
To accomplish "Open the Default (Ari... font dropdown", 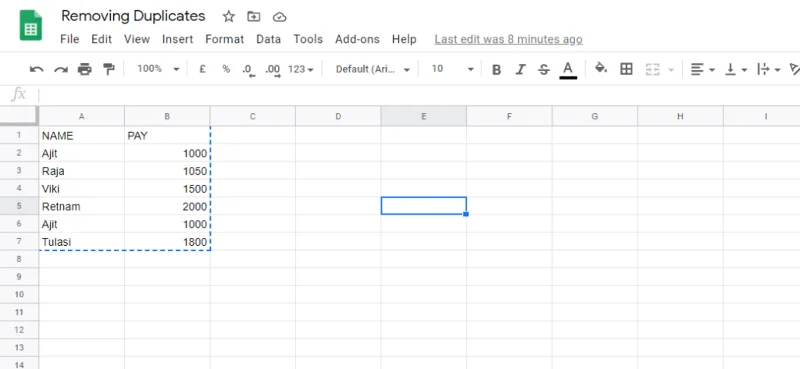I will click(x=372, y=69).
